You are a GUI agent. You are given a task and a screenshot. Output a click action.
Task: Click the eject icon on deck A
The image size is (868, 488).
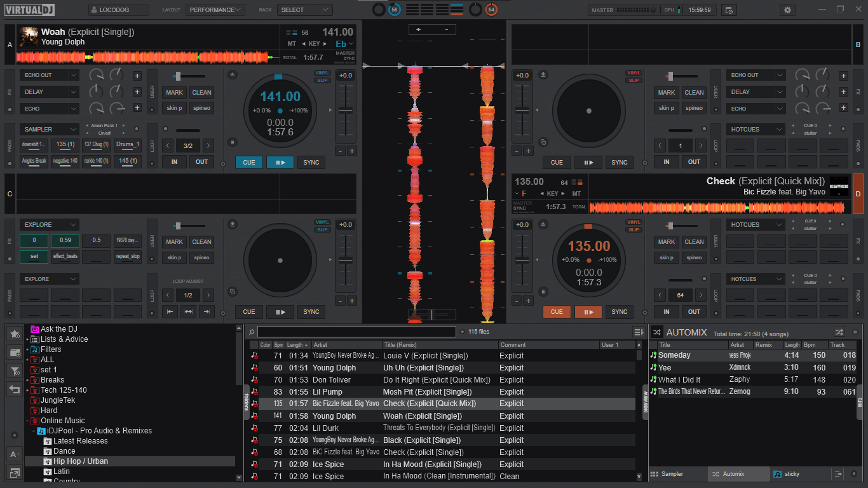233,74
